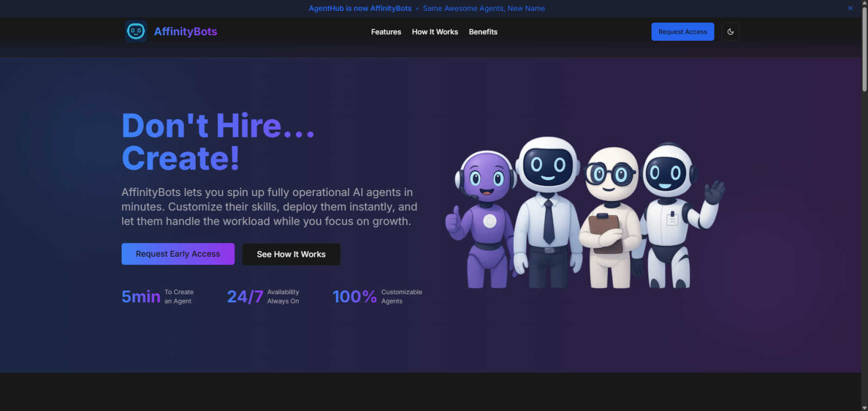
Task: Click the "Customizable Agents" label
Action: (401, 296)
